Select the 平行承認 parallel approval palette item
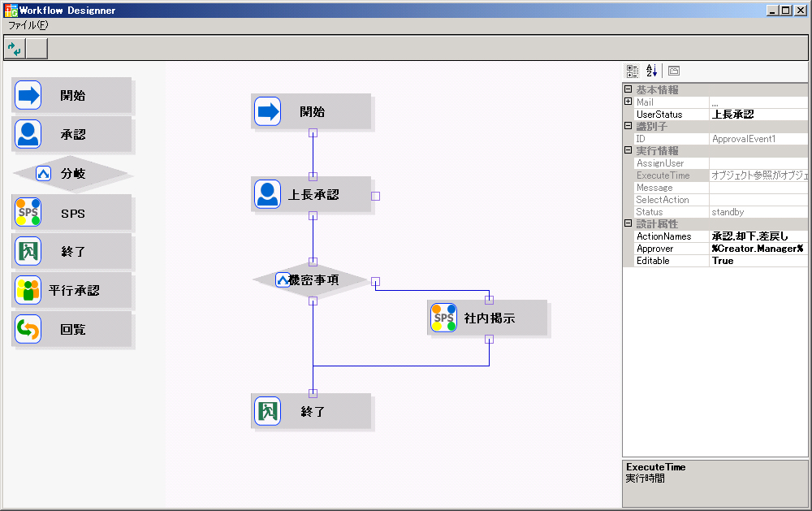Screen dimensions: 812x511 tap(71, 290)
